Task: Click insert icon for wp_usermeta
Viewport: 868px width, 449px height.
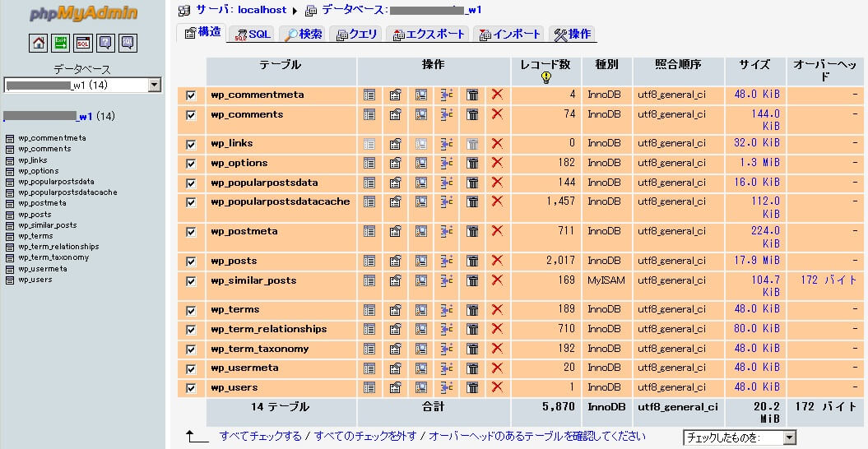Action: click(x=447, y=368)
